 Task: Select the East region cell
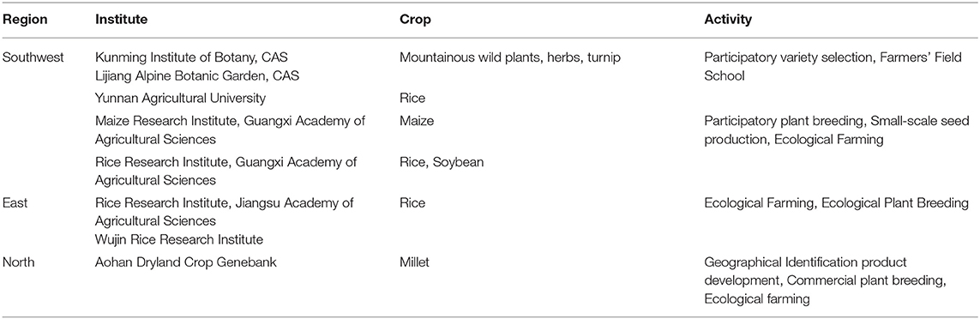click(x=17, y=202)
